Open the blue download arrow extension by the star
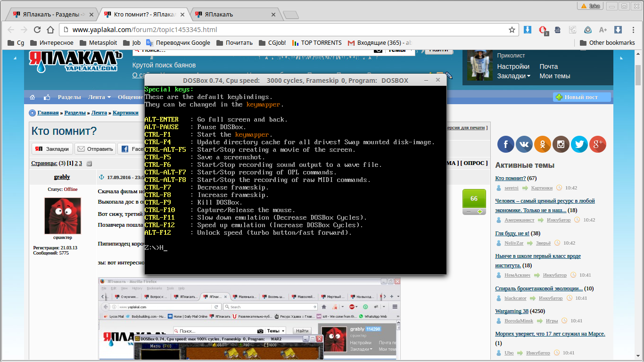The image size is (644, 362). 528,30
